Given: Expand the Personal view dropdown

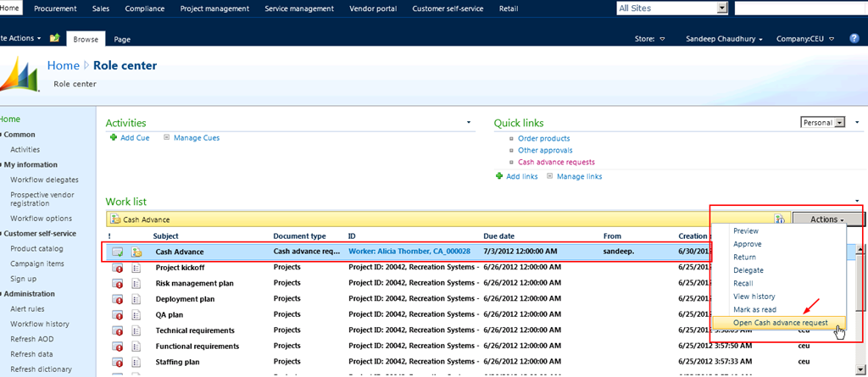Looking at the screenshot, I should pyautogui.click(x=840, y=123).
